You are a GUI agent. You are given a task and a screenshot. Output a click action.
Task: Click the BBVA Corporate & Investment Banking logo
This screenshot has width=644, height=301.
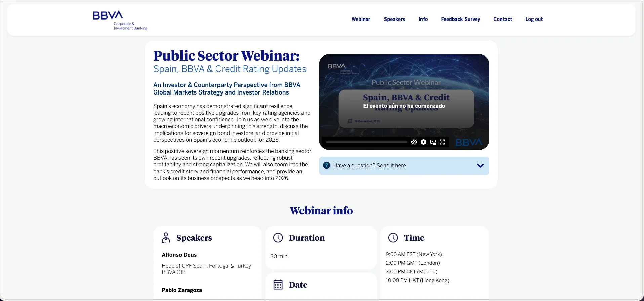coord(120,20)
